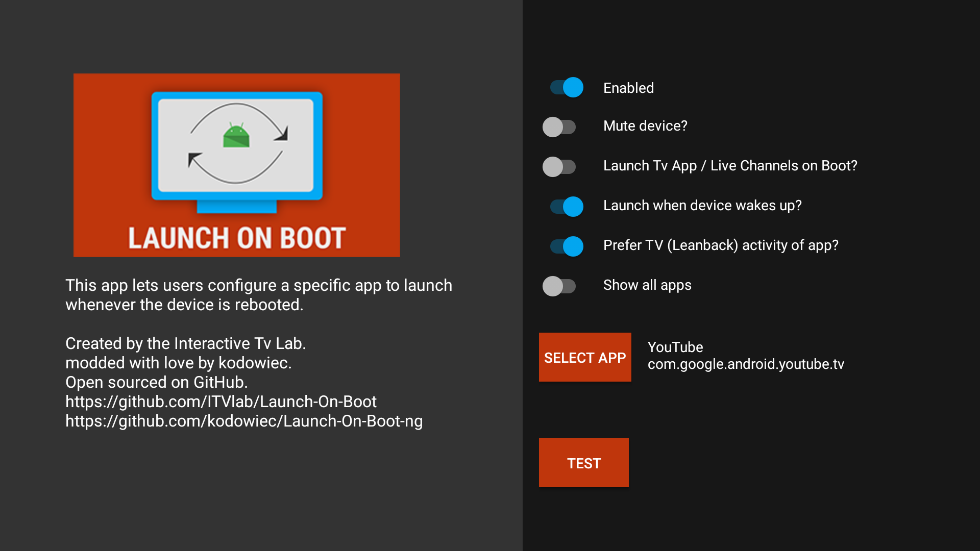Turn on the Show all apps switch

pyautogui.click(x=559, y=286)
